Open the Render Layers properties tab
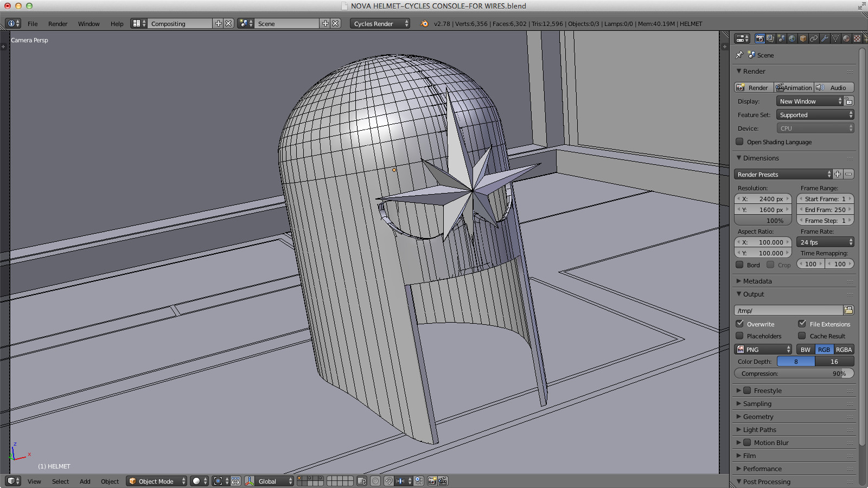 [x=770, y=38]
